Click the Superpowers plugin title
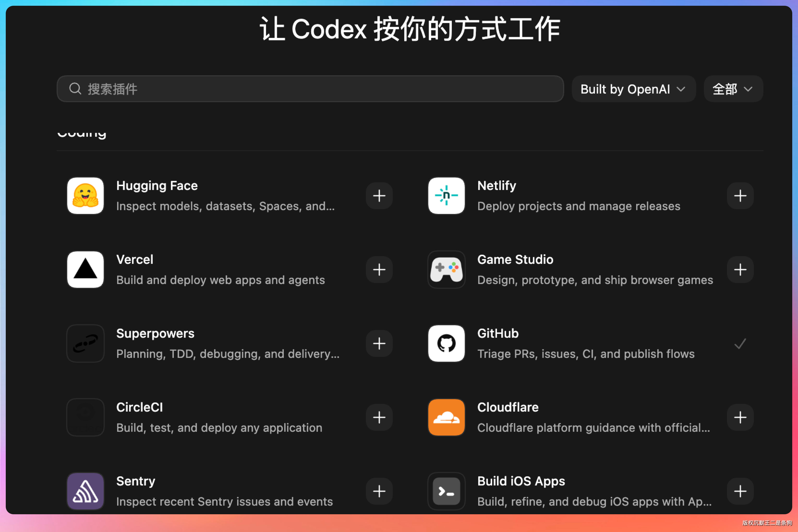Image resolution: width=798 pixels, height=532 pixels. tap(155, 333)
